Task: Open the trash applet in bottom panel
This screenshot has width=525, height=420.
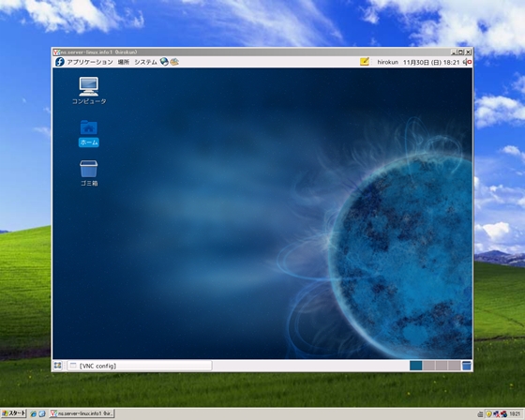Action: [467, 366]
